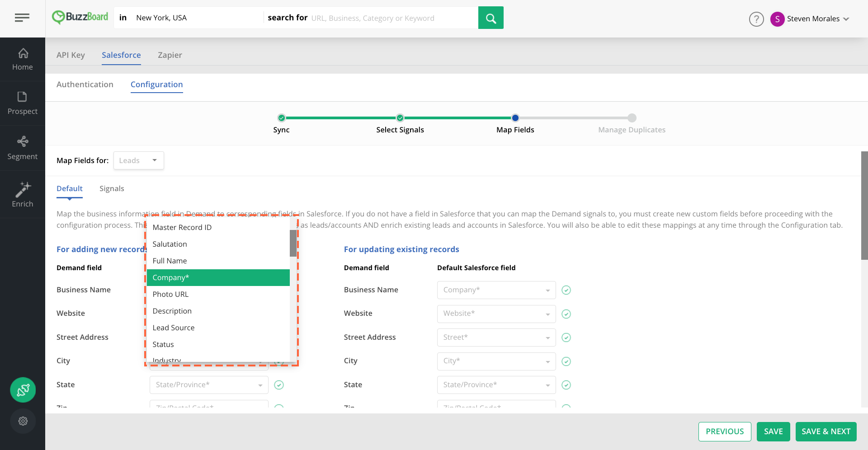Open Segment in the sidebar
This screenshot has width=868, height=450.
[x=23, y=148]
